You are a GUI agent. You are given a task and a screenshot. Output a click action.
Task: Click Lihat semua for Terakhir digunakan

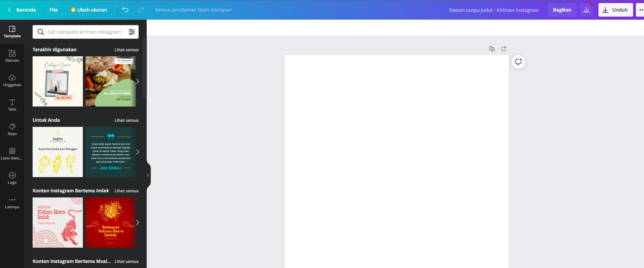pyautogui.click(x=126, y=50)
